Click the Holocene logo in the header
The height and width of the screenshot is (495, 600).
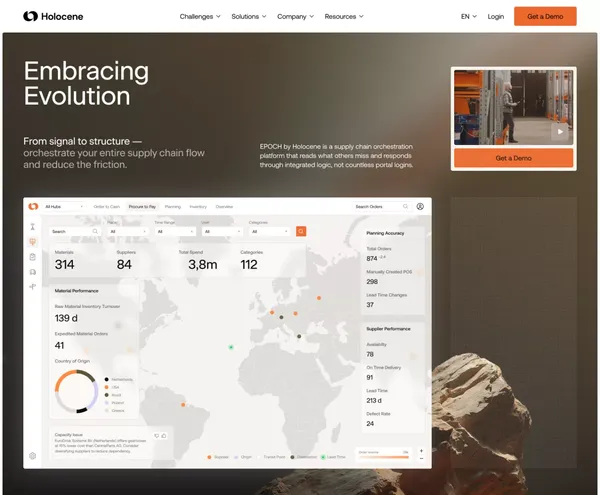[53, 16]
